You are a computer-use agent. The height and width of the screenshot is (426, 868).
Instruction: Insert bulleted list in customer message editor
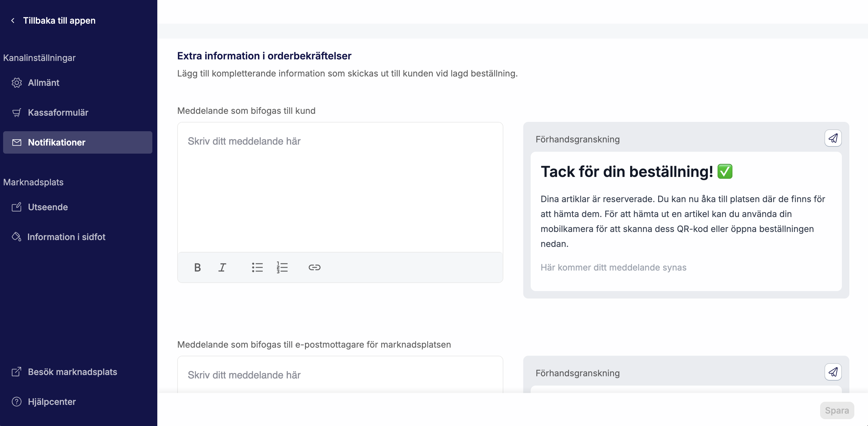coord(257,267)
